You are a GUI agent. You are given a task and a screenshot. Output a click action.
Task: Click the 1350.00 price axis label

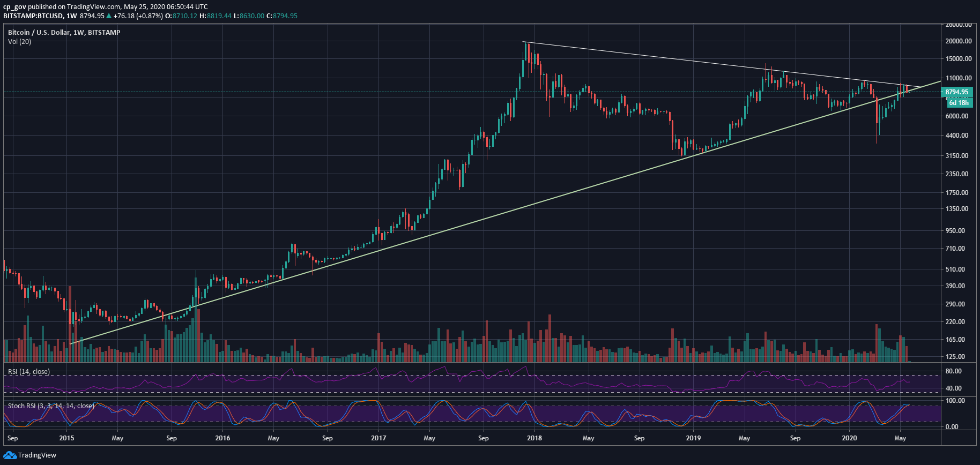(957, 209)
